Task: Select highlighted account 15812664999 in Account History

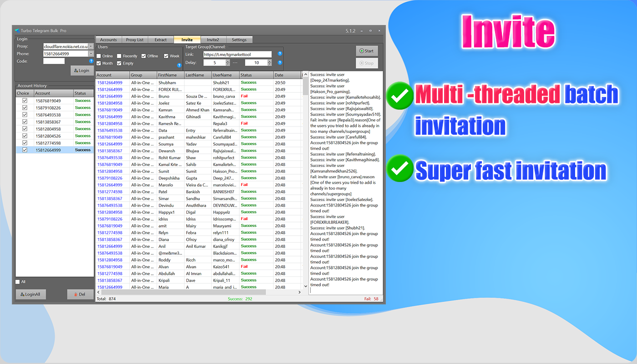Action: pyautogui.click(x=55, y=150)
